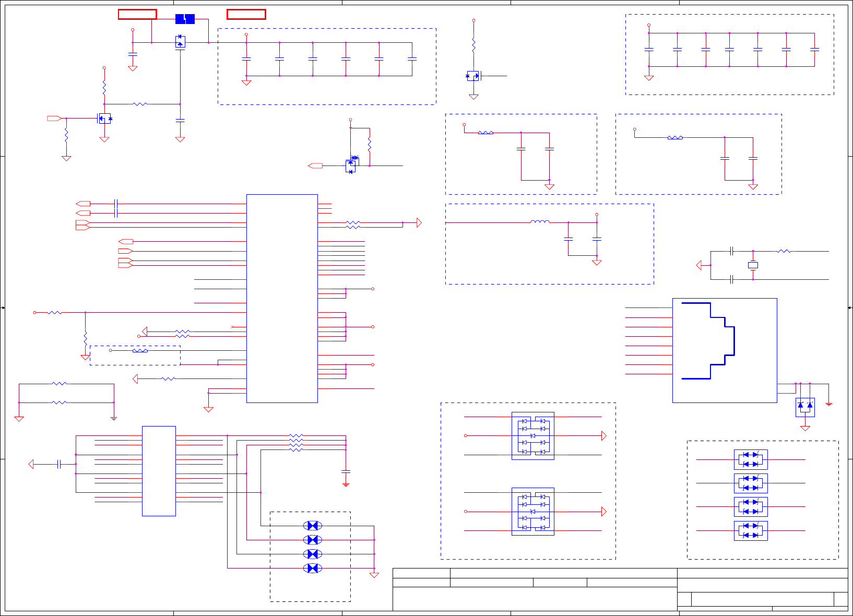Viewport: 853px width, 616px height.
Task: Select the four-resistor array above the bowtie symbols
Action: [x=296, y=442]
